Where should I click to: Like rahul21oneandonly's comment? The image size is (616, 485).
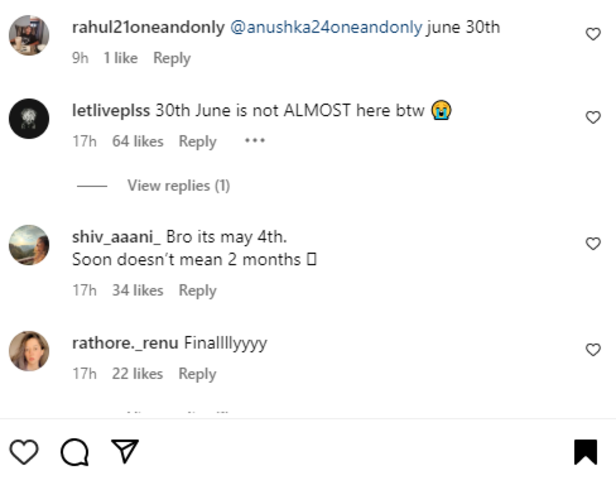tap(593, 34)
